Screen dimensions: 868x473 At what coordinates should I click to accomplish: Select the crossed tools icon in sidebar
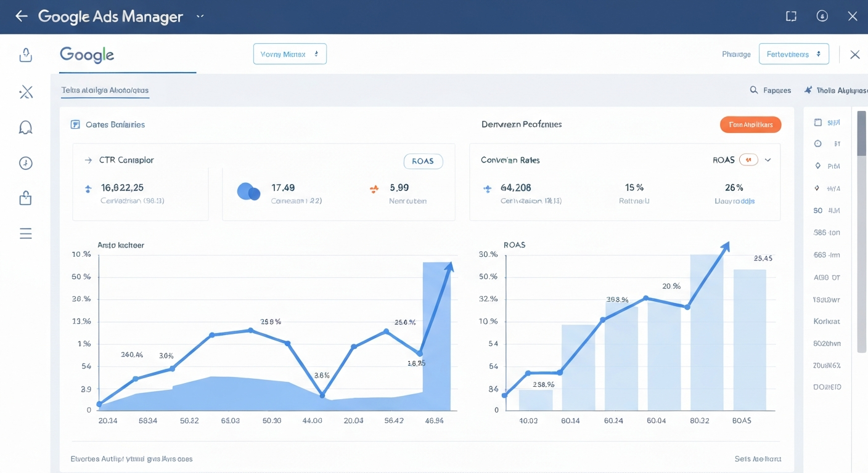pos(25,92)
